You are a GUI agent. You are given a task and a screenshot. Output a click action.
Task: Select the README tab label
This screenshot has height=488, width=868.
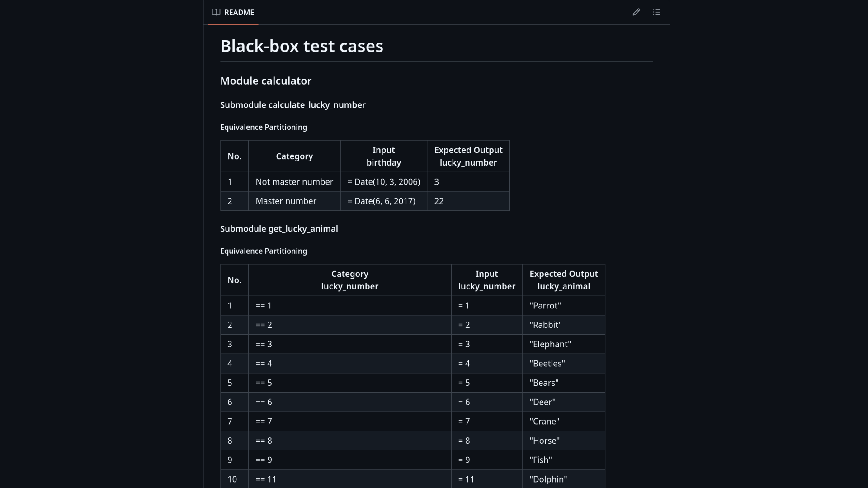(x=239, y=12)
